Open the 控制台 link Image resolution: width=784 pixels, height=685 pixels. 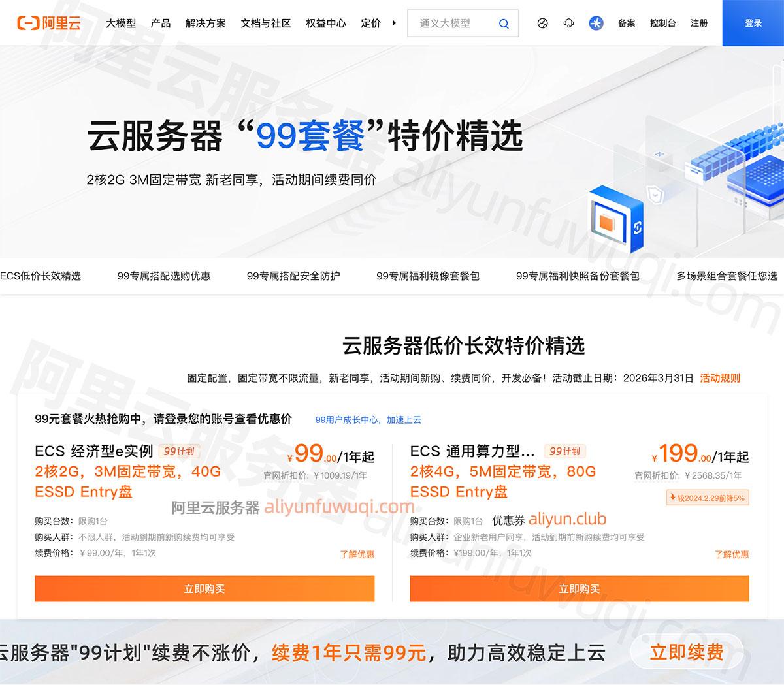coord(662,23)
